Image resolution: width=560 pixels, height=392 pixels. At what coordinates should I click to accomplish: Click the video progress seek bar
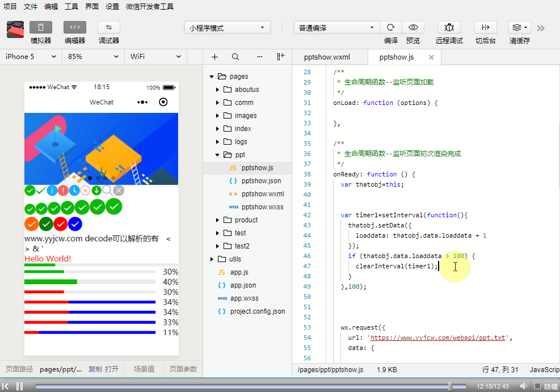pyautogui.click(x=251, y=386)
